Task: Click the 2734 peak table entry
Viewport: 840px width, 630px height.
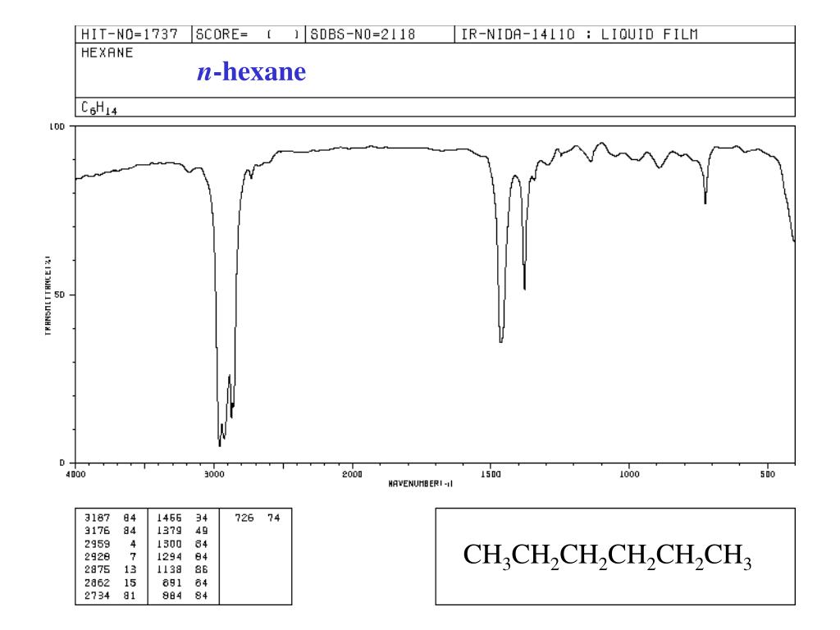Action: pyautogui.click(x=97, y=596)
